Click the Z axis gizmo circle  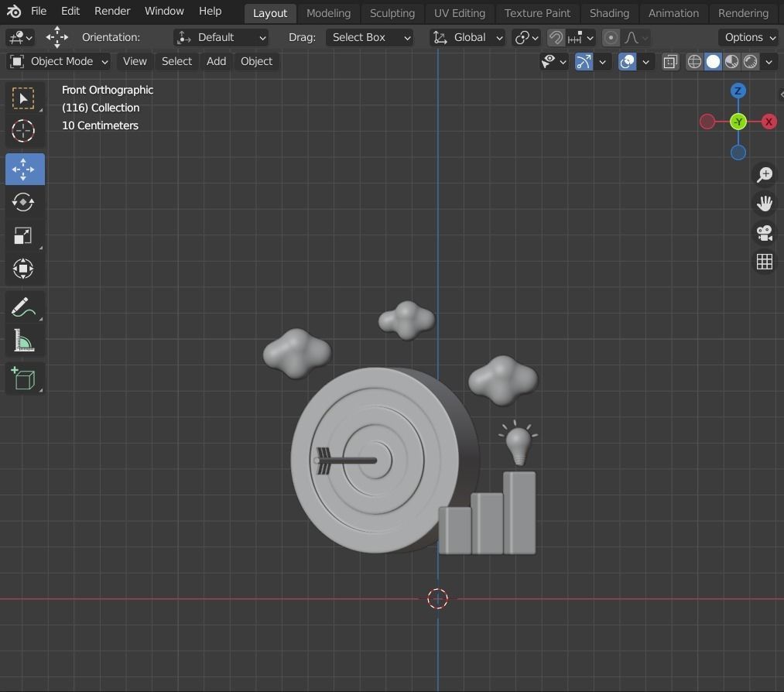[x=738, y=91]
